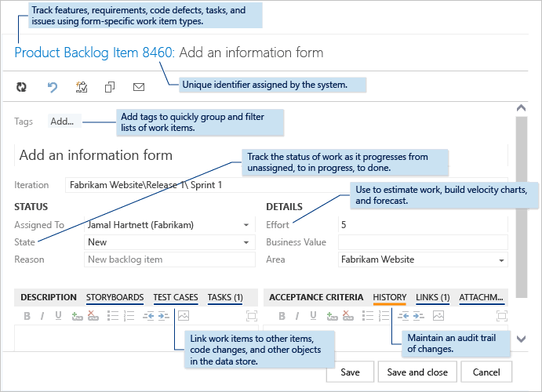The width and height of the screenshot is (542, 392).
Task: Click the Cancel button
Action: click(486, 372)
